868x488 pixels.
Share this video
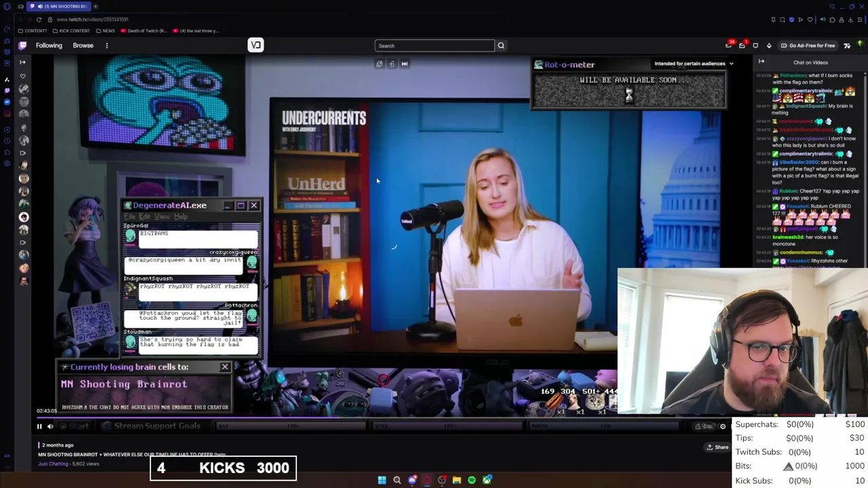717,447
